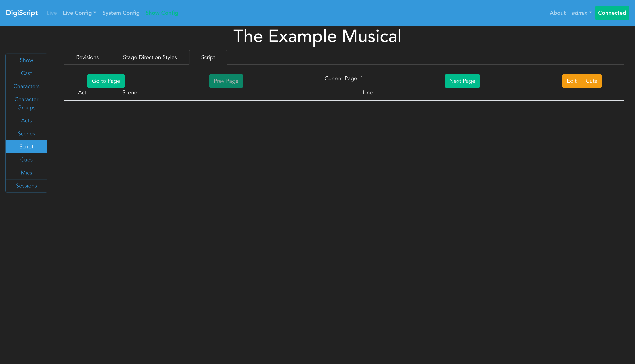The height and width of the screenshot is (364, 635).
Task: Open Sessions sidebar entry
Action: (26, 185)
